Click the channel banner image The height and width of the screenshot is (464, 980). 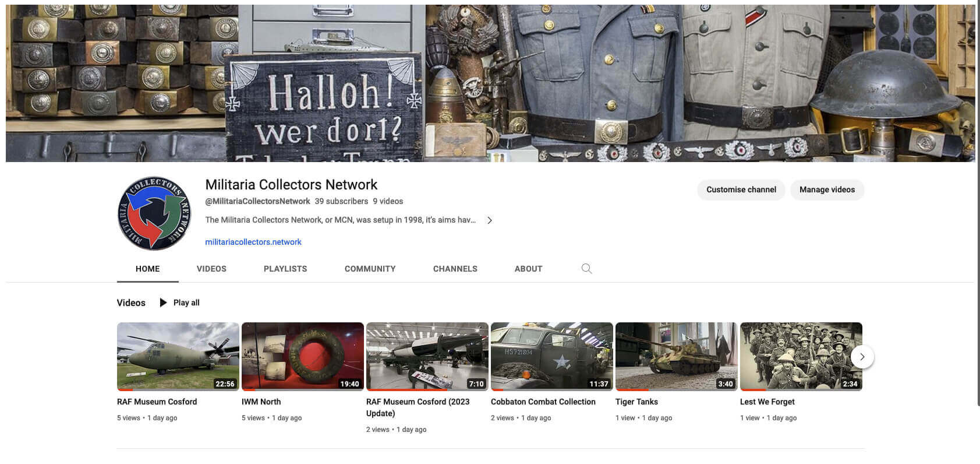pos(490,83)
